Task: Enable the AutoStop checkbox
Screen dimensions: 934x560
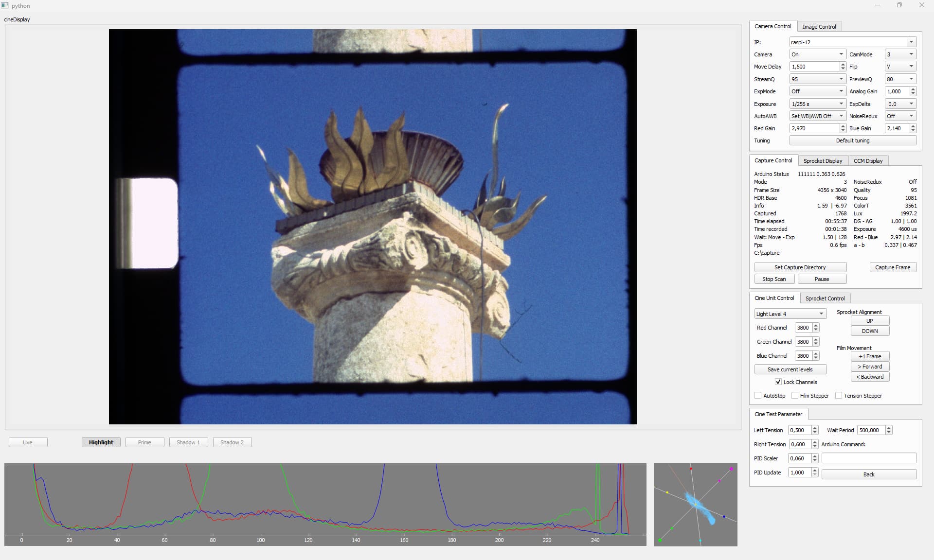Action: [x=758, y=396]
